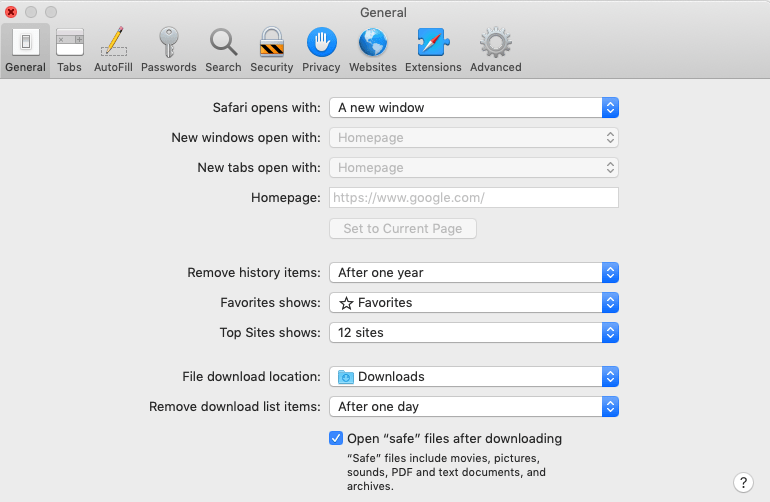770x502 pixels.
Task: Click the Remove history items: label
Action: (254, 273)
